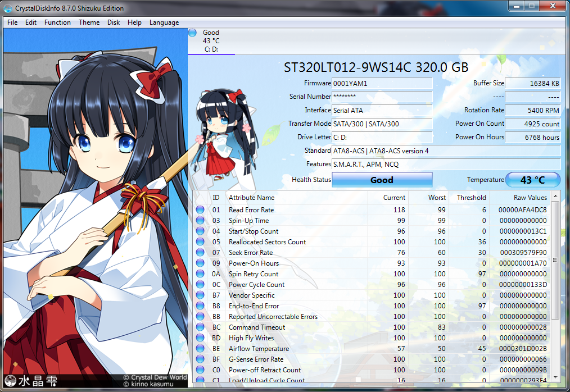Viewport: 570px width, 392px height.
Task: Click raw value 0000301D002B
Action: [523, 348]
